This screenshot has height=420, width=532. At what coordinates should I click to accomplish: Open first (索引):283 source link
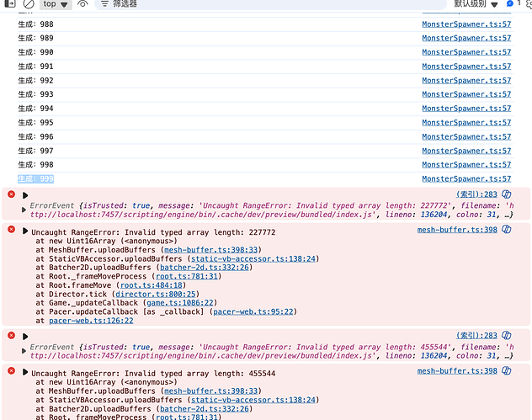click(x=476, y=194)
